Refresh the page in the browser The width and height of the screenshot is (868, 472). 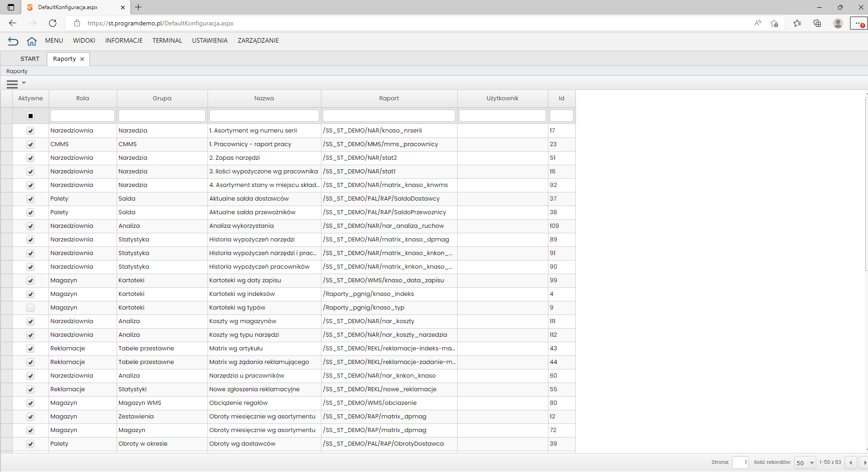click(x=53, y=23)
